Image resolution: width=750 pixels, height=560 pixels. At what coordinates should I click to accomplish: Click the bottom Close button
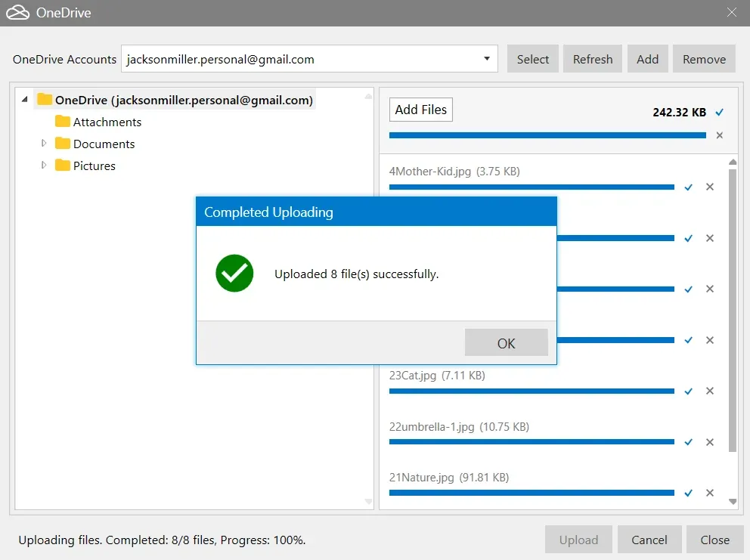point(714,540)
